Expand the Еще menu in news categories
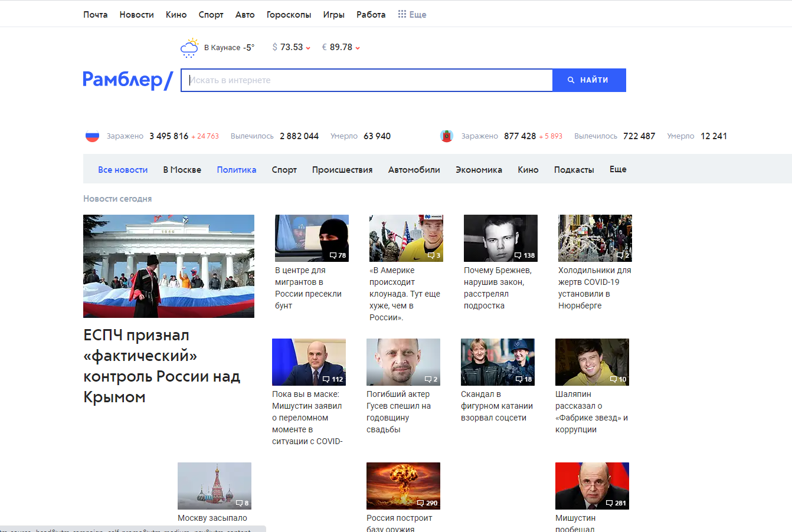The height and width of the screenshot is (532, 792). pos(618,169)
